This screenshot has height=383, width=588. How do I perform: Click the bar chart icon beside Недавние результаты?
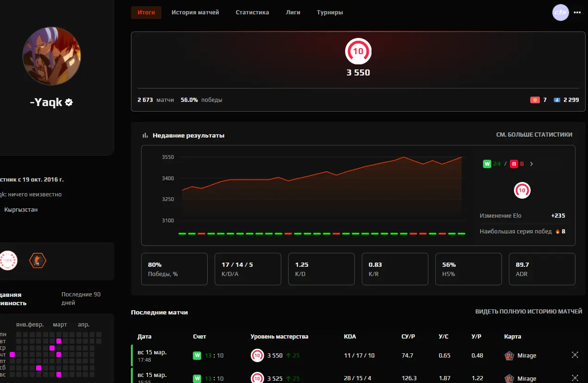pos(145,135)
